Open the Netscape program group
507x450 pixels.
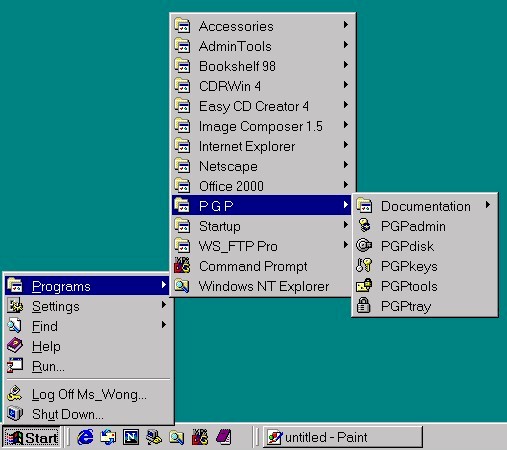pos(262,166)
